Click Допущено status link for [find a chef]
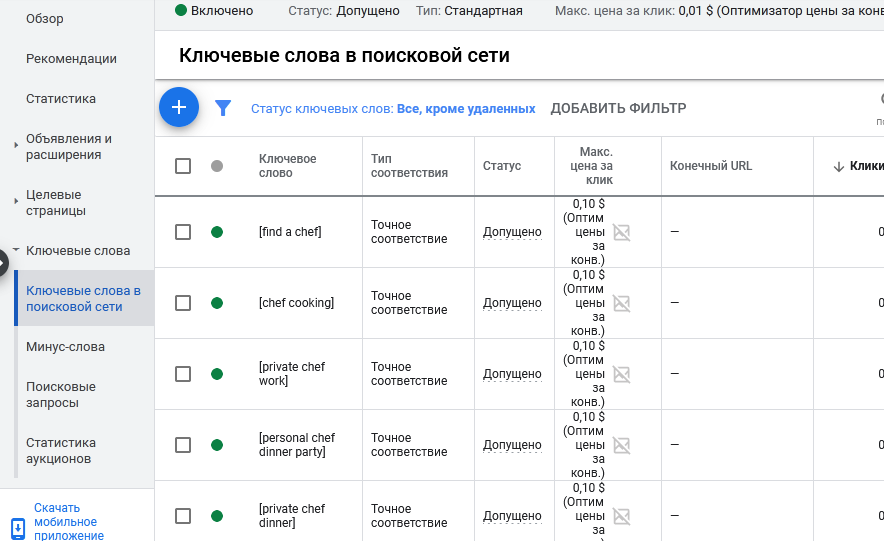 tap(512, 232)
